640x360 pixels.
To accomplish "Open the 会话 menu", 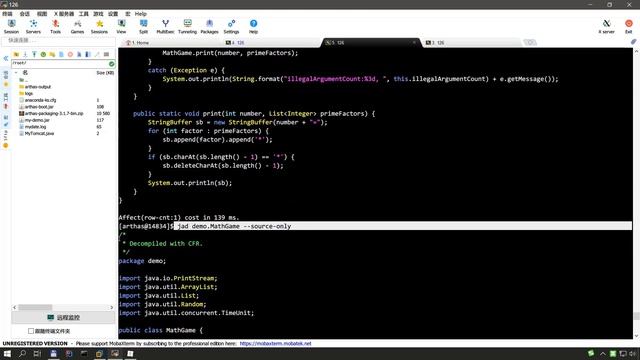I will [x=24, y=14].
